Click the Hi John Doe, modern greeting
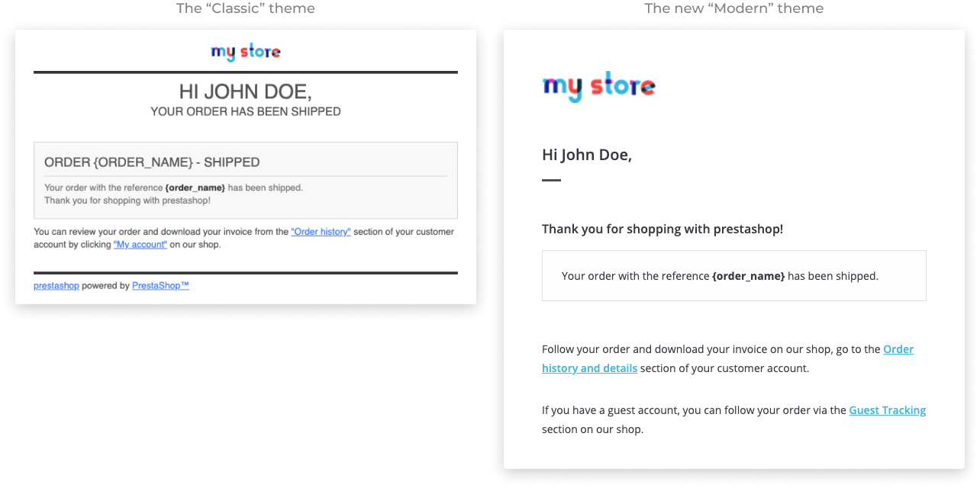The image size is (980, 488). [x=587, y=155]
